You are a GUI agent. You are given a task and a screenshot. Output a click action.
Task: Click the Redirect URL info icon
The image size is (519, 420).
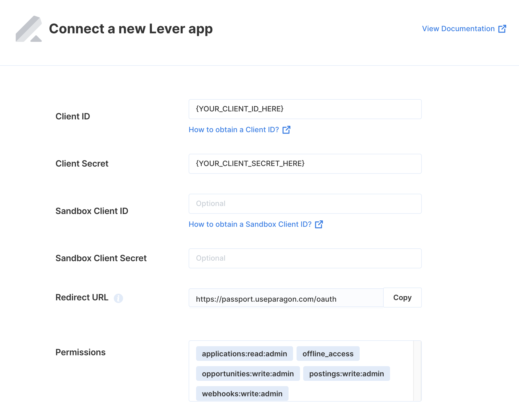click(x=118, y=298)
